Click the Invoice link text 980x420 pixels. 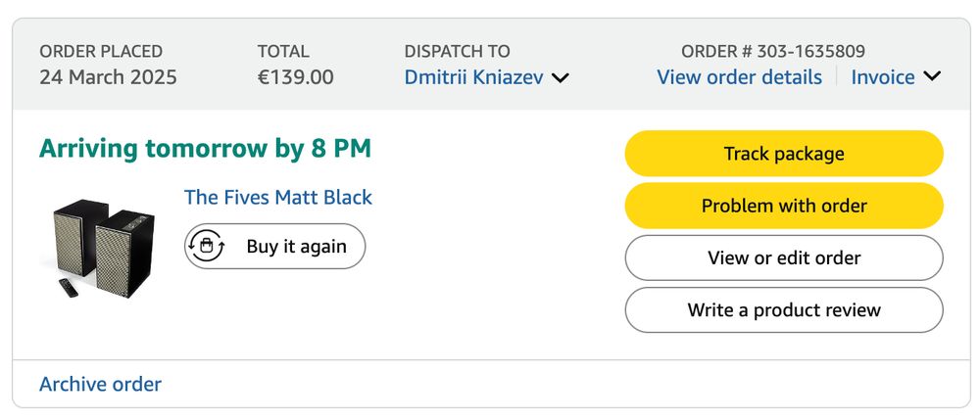(x=882, y=77)
